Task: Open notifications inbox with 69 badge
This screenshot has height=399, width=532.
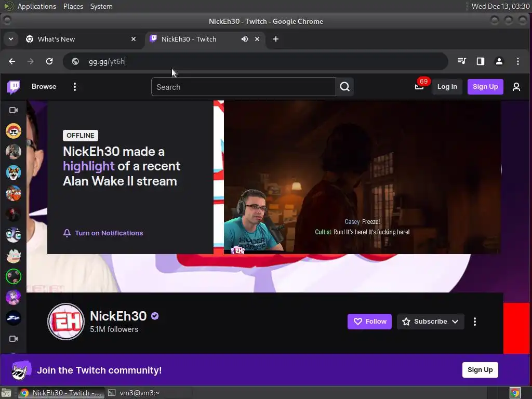Action: [419, 87]
